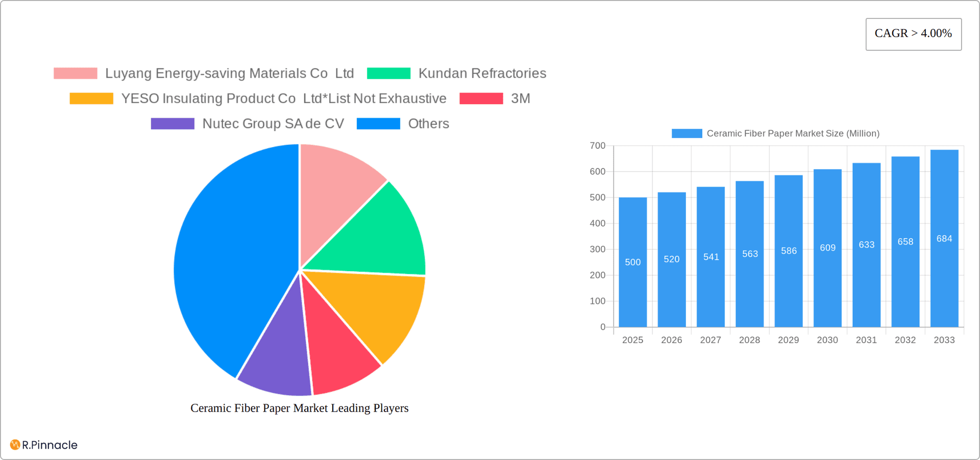Click the Nutec Group SA de CV label
The width and height of the screenshot is (980, 460).
click(274, 123)
